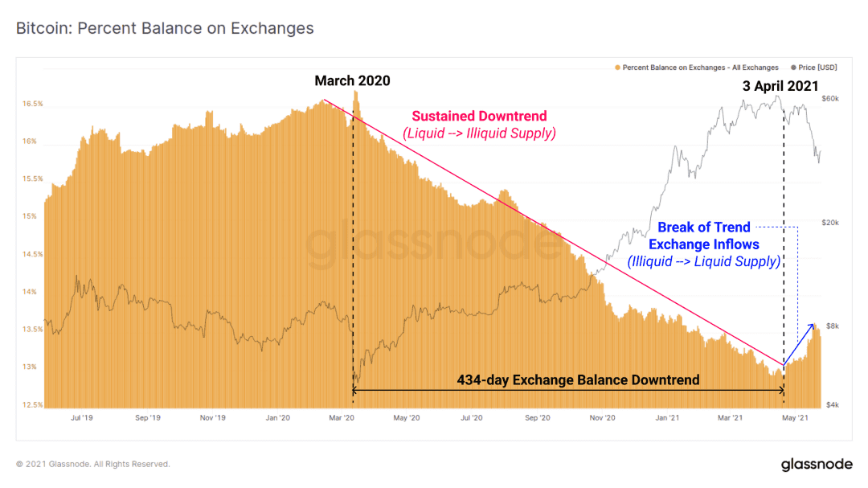Click the gray Price [USD] legend dot
This screenshot has height=488, width=868.
tap(793, 68)
